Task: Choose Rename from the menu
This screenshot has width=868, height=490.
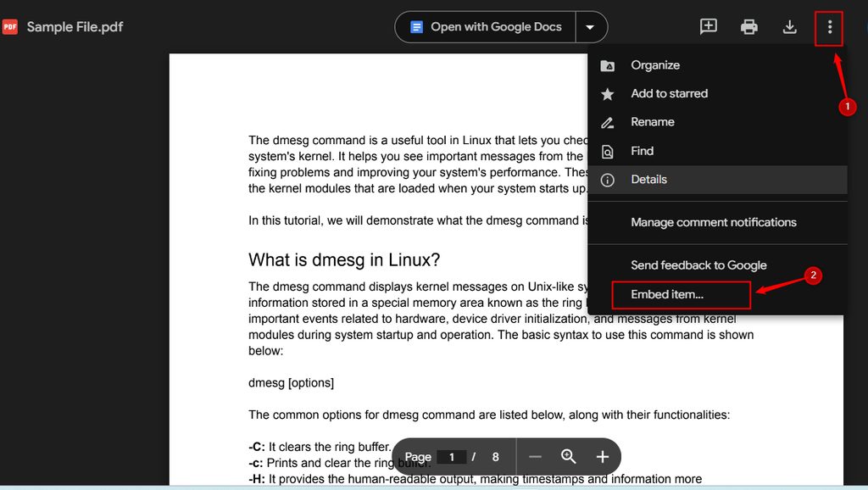Action: [717, 122]
